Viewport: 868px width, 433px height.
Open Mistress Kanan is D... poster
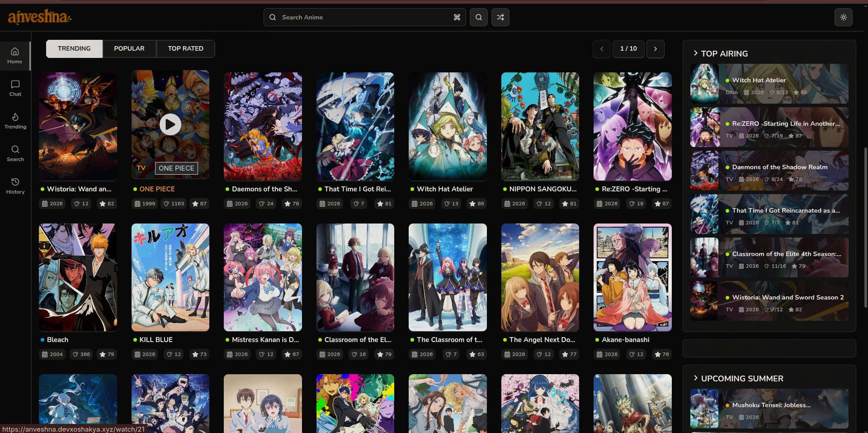(263, 277)
